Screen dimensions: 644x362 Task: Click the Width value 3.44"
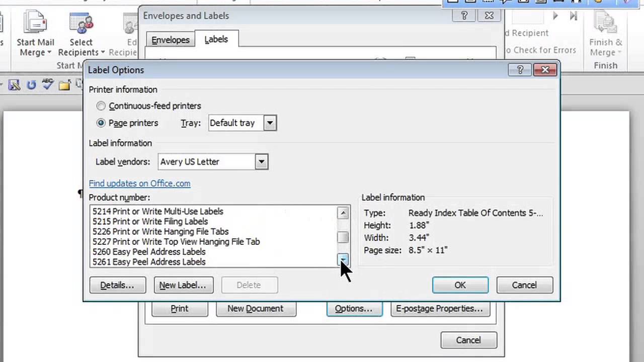[419, 237]
